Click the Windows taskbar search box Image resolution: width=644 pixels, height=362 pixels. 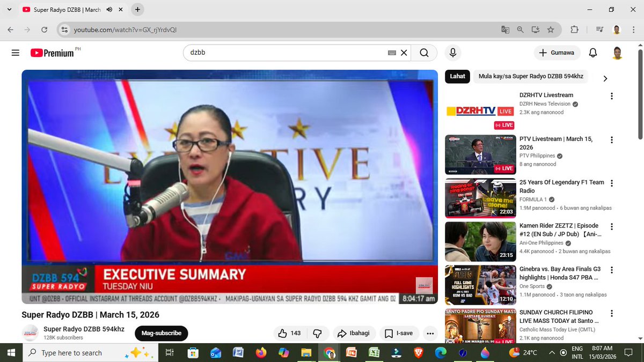click(91, 352)
